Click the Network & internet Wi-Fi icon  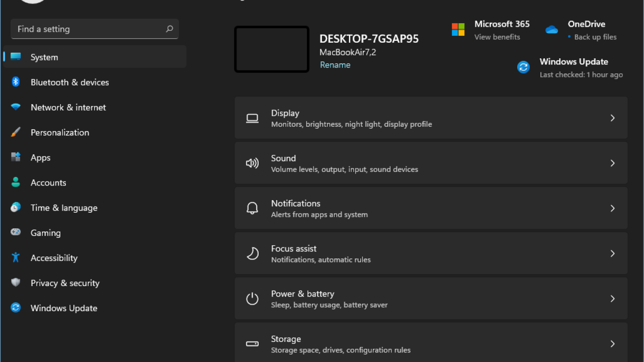pos(16,107)
